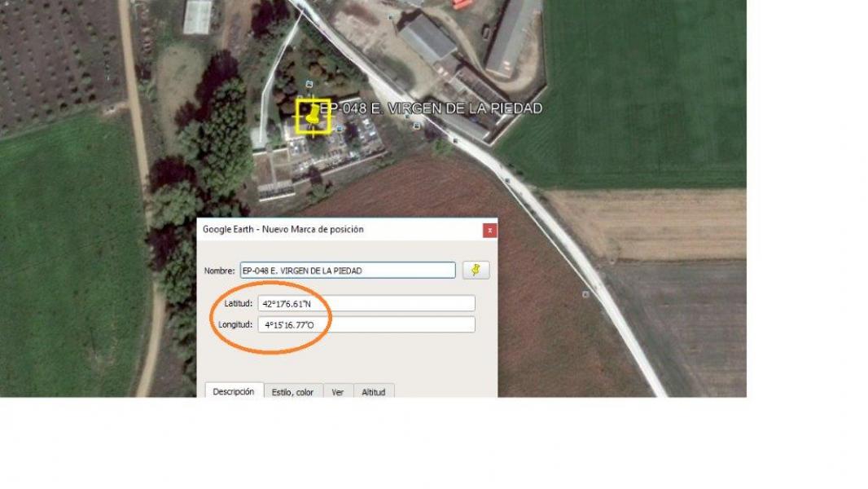
Task: Click the Google Earth dialog title bar
Action: (x=340, y=229)
